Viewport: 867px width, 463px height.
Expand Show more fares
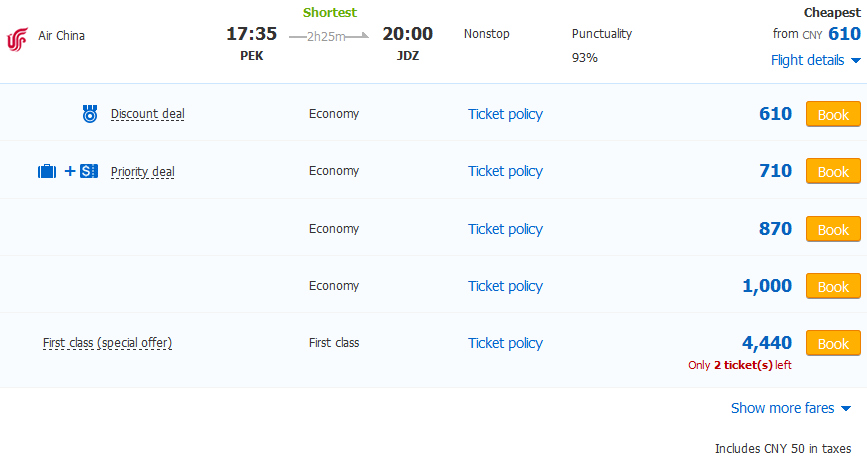pos(790,408)
